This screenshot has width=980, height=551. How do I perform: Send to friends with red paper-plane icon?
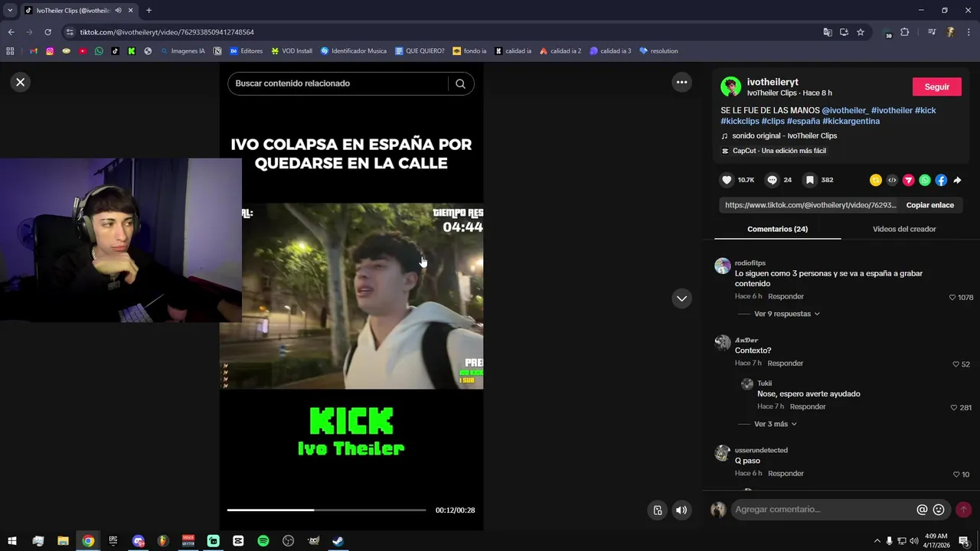(908, 180)
